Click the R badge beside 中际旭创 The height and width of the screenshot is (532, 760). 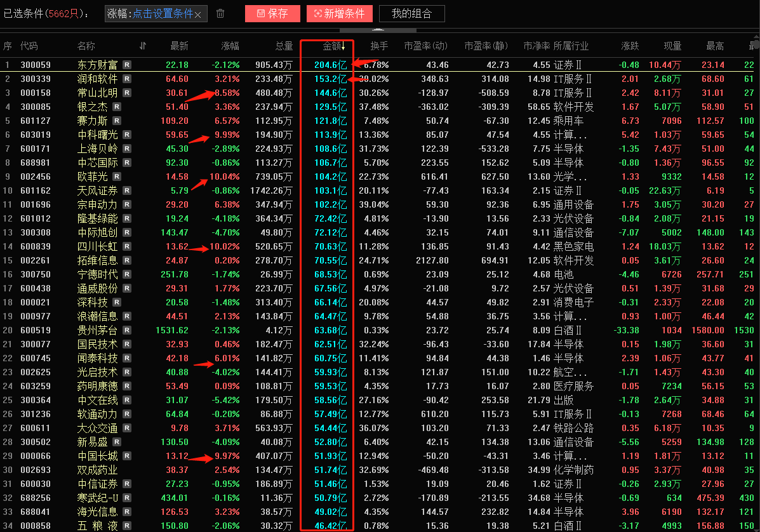tap(126, 232)
